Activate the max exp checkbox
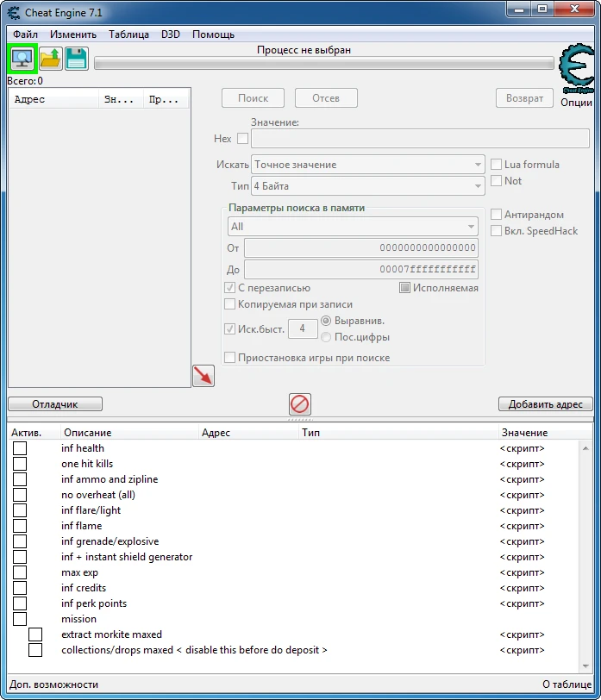This screenshot has width=601, height=700. pyautogui.click(x=20, y=572)
